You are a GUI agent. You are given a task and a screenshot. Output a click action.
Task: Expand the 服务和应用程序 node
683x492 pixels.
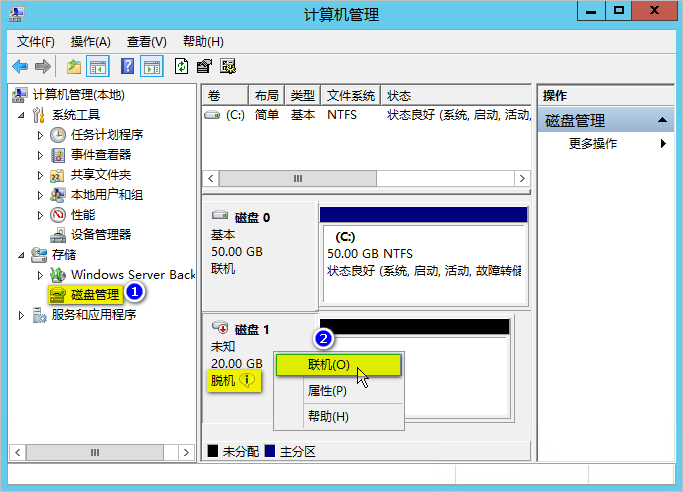(x=20, y=315)
